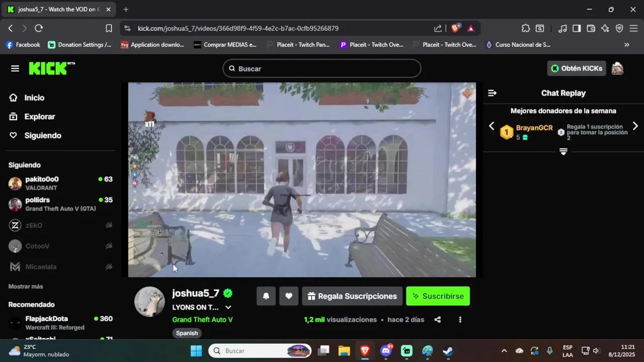Image resolution: width=644 pixels, height=362 pixels.
Task: Open Brave Rewards triangle icon
Action: 471,29
